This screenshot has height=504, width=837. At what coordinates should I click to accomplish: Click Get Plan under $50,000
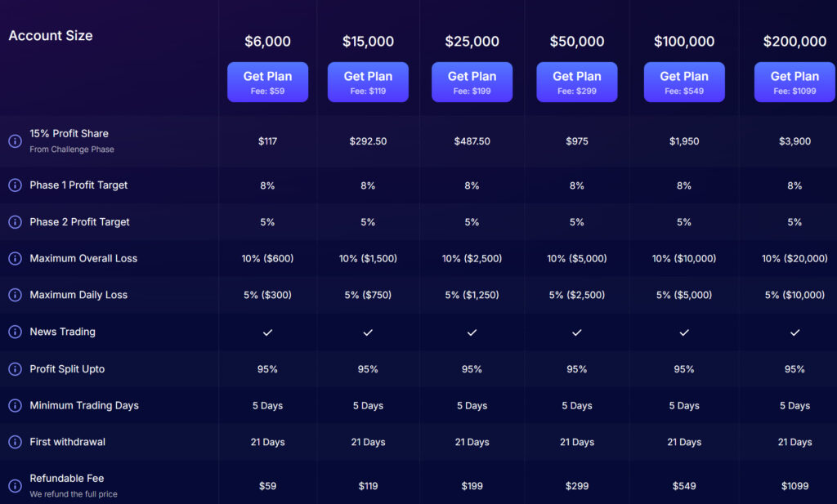tap(577, 83)
